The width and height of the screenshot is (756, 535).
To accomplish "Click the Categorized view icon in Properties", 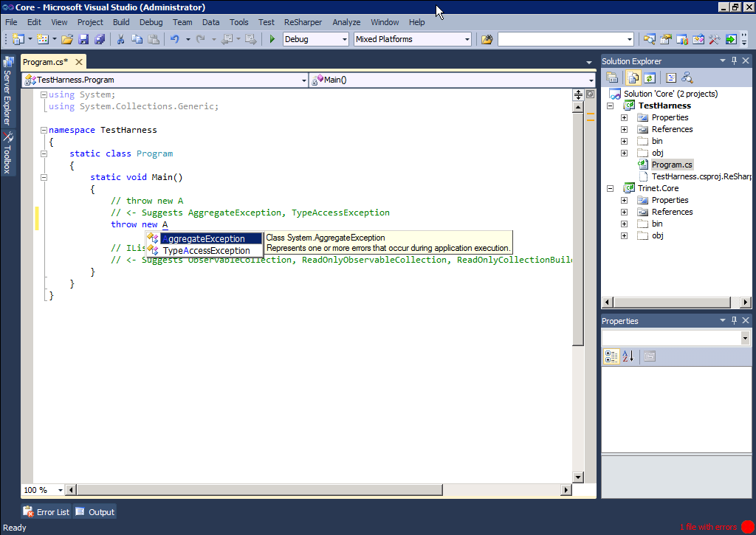I will [x=611, y=356].
